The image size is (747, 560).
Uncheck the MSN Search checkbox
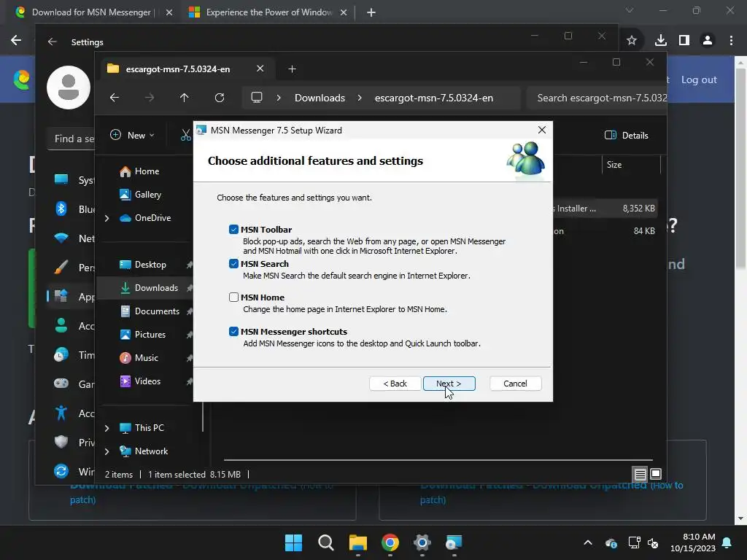tap(233, 264)
